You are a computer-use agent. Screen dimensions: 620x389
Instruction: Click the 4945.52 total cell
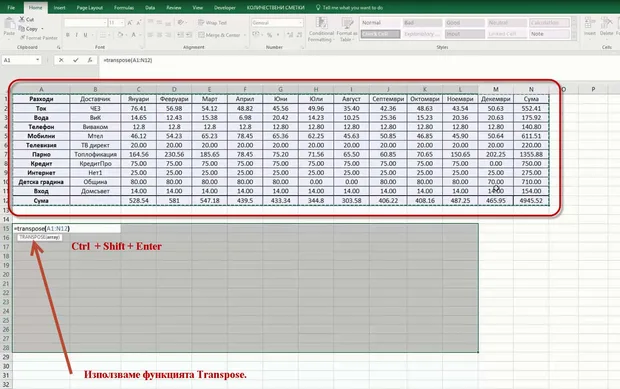point(531,200)
